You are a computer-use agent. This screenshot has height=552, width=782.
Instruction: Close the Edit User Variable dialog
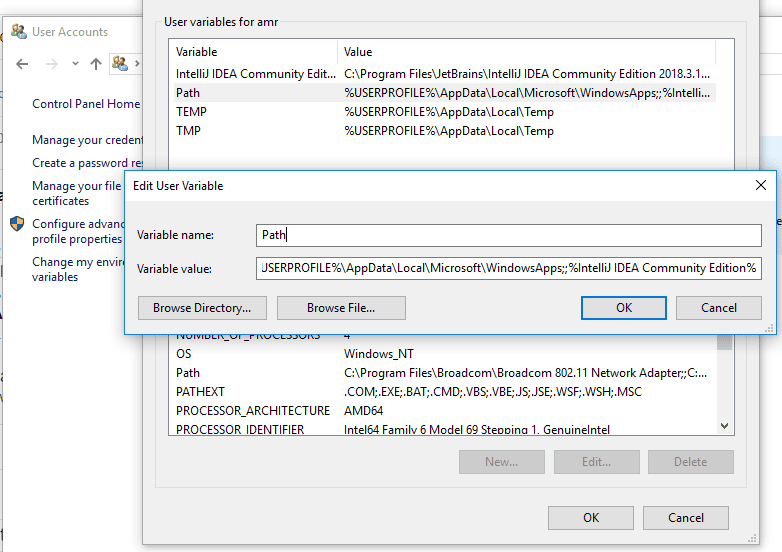(761, 185)
